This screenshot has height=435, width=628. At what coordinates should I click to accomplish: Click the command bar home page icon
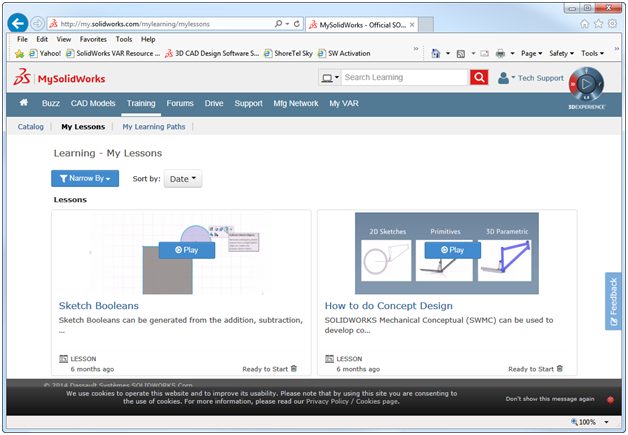(436, 53)
